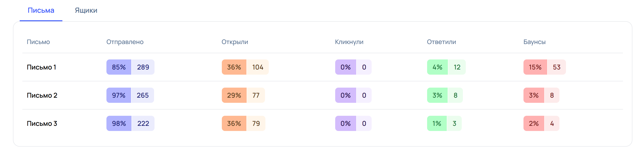Click the 15% bounce badge for Письмо 1
644x156 pixels.
tap(535, 67)
